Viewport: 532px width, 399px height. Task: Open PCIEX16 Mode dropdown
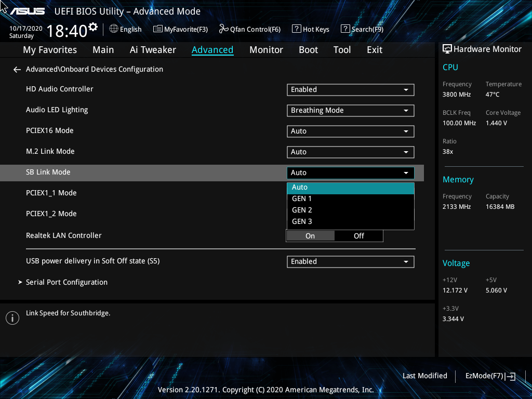click(351, 131)
